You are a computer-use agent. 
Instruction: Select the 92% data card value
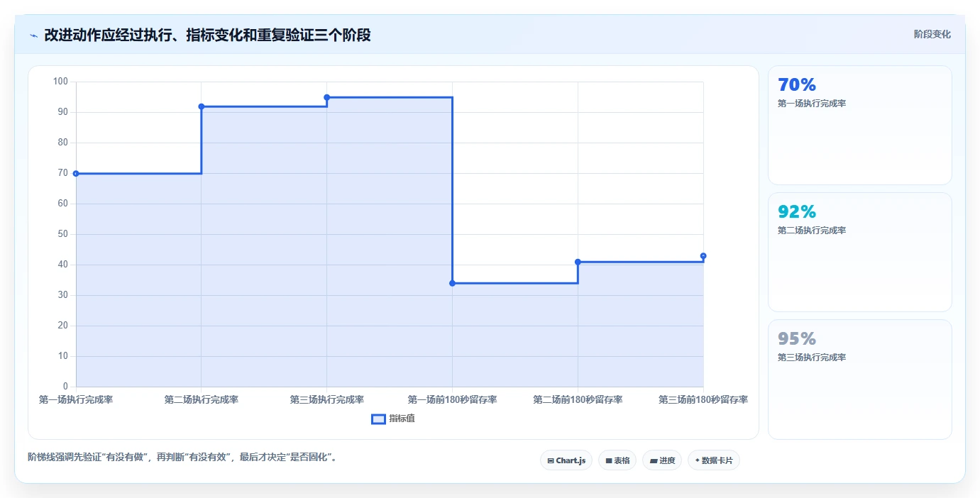click(x=797, y=212)
